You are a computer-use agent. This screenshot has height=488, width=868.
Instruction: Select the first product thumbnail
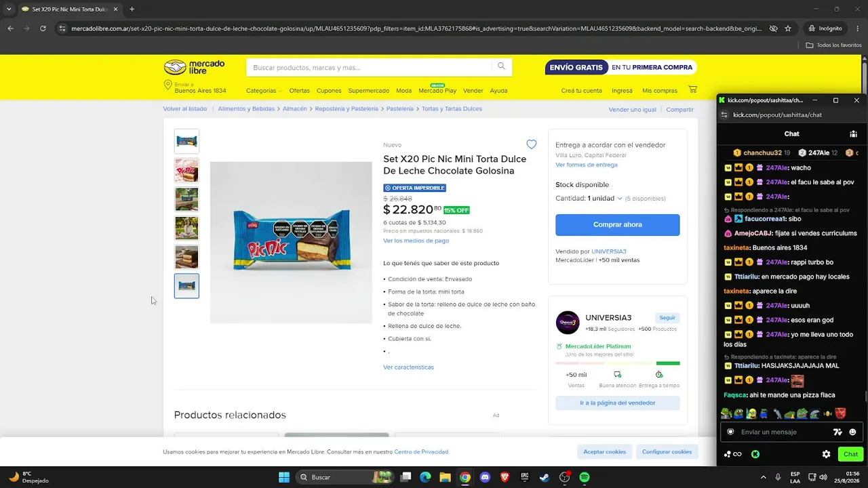186,142
